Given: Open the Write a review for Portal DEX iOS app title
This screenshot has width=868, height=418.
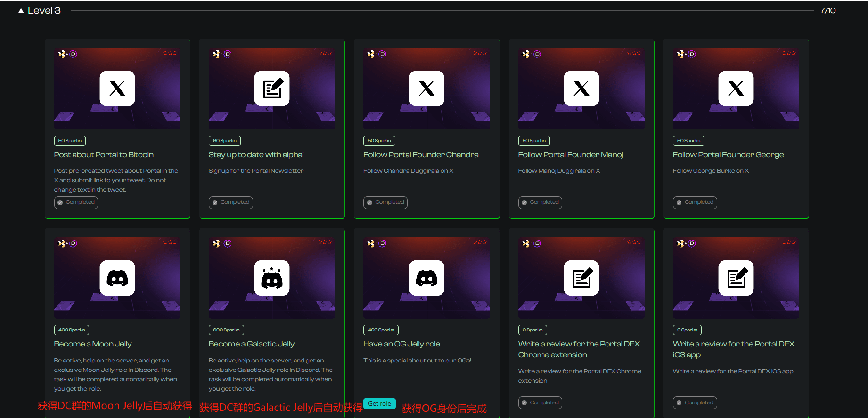Looking at the screenshot, I should (734, 349).
